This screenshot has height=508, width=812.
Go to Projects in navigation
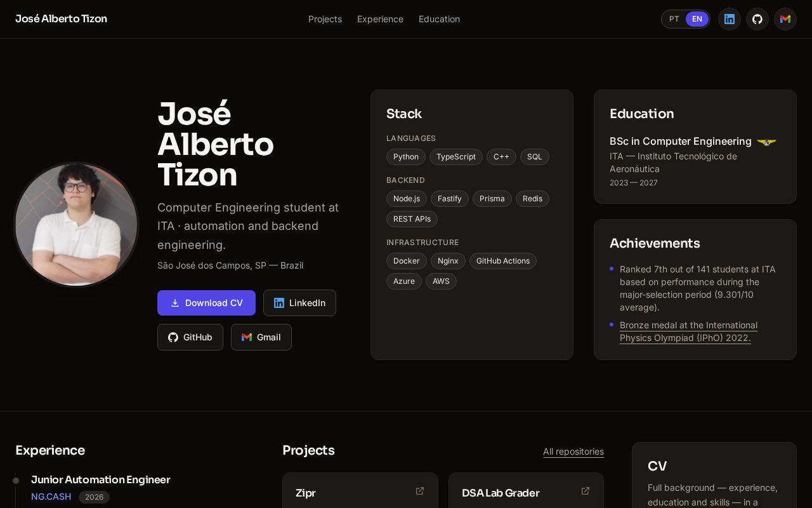(325, 19)
